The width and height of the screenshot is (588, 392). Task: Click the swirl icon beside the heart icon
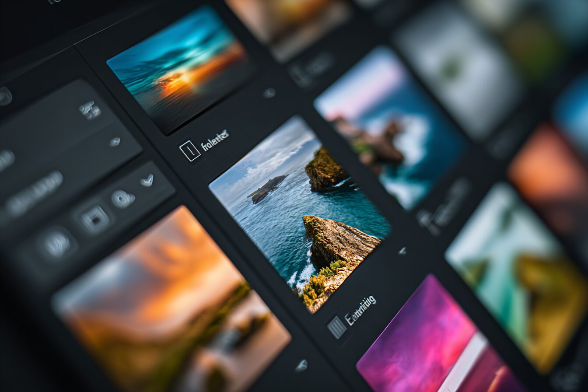click(122, 199)
